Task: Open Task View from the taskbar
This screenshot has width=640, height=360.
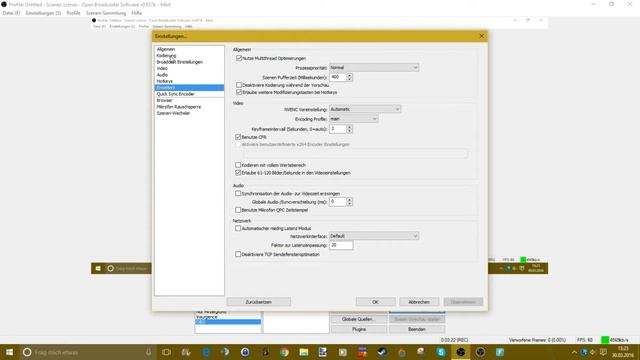Action: click(166, 352)
